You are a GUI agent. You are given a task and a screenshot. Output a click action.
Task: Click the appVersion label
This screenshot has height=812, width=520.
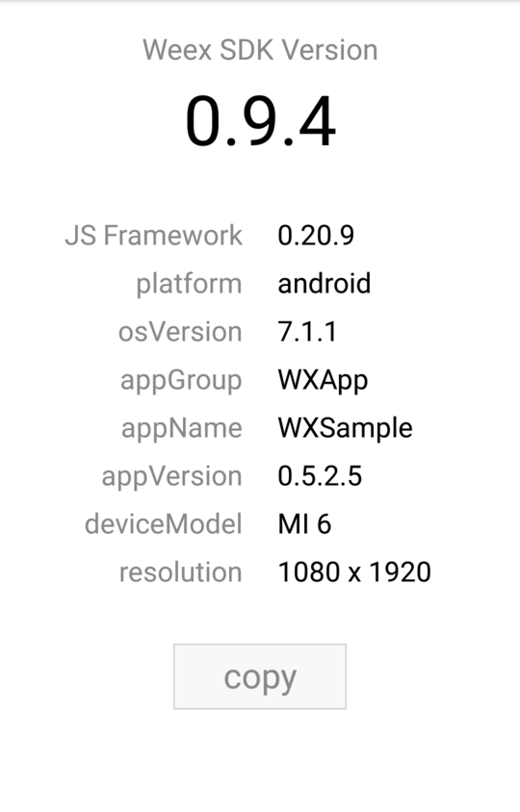pos(171,476)
